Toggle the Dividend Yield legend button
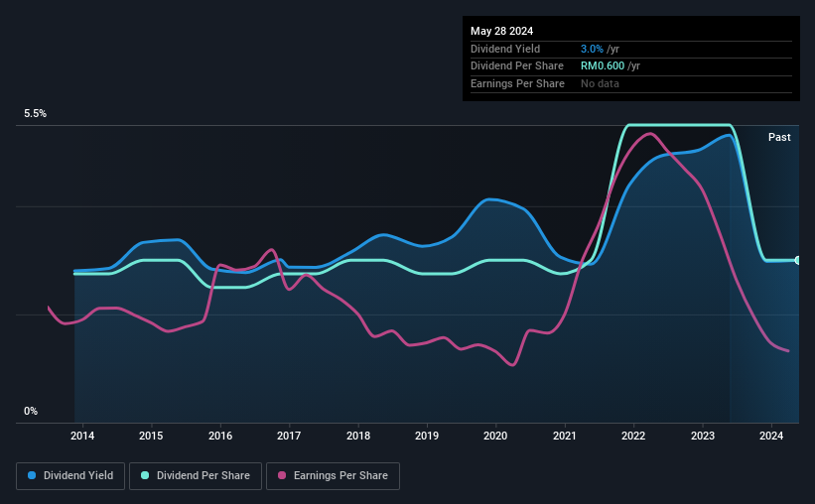815x504 pixels. (x=70, y=476)
